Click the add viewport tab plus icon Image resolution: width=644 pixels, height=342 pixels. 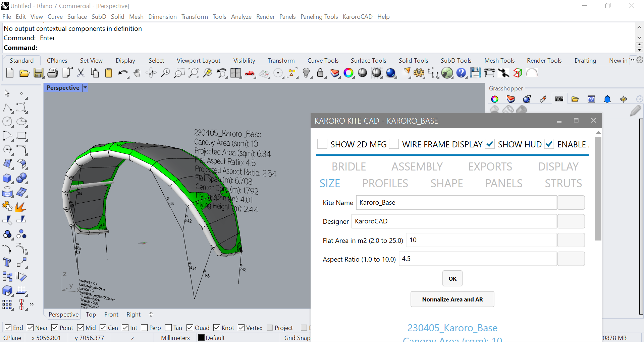(151, 314)
